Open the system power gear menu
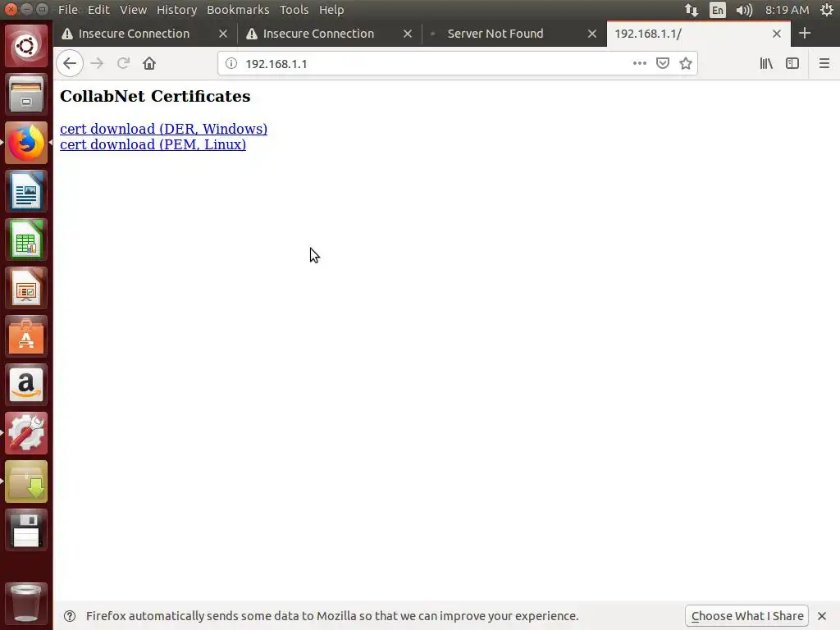This screenshot has width=840, height=630. tap(827, 10)
